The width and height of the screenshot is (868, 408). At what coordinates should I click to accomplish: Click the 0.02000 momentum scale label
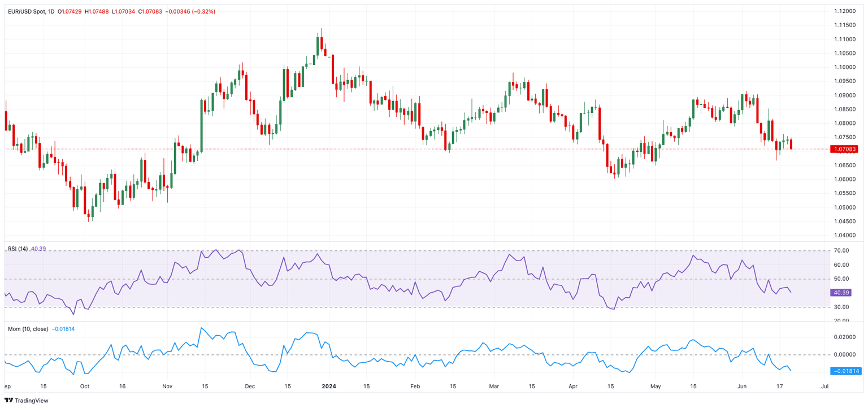click(x=844, y=337)
